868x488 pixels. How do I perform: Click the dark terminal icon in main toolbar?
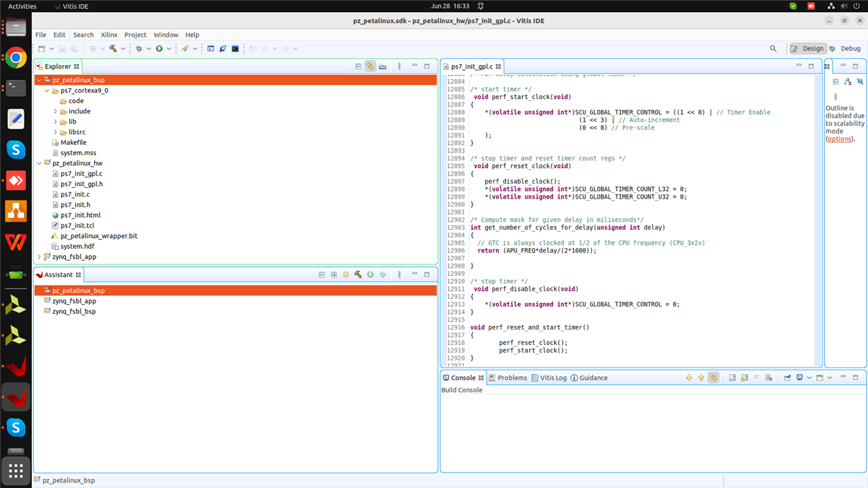coord(235,49)
